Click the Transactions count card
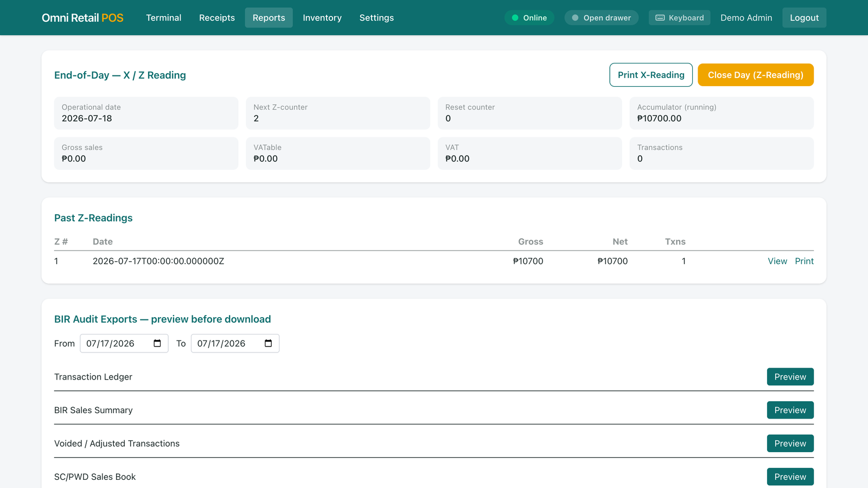 tap(722, 153)
